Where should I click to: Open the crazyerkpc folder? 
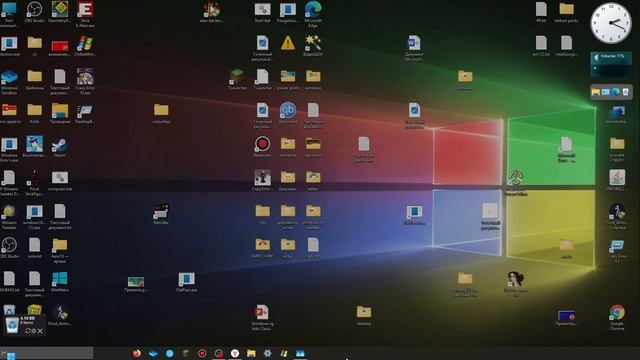point(161,110)
